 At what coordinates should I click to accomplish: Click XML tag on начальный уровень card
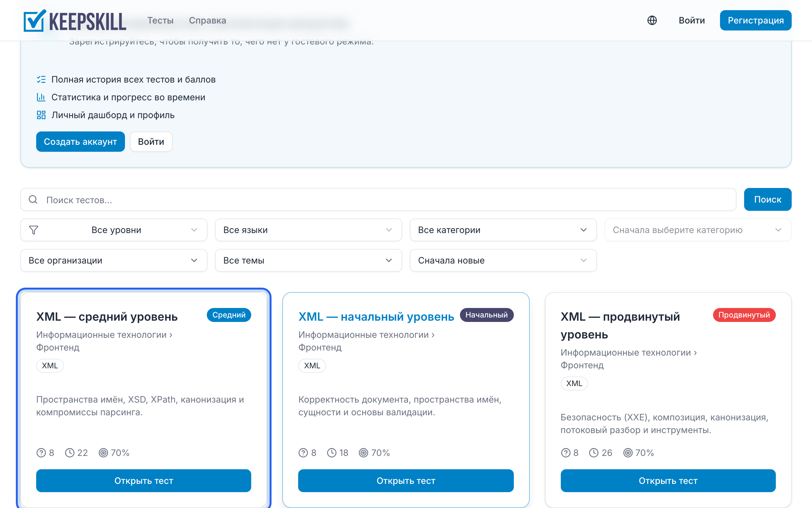(312, 365)
